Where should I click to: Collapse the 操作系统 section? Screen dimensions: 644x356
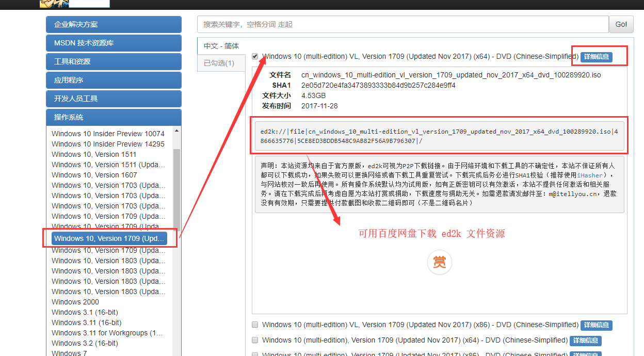click(114, 117)
